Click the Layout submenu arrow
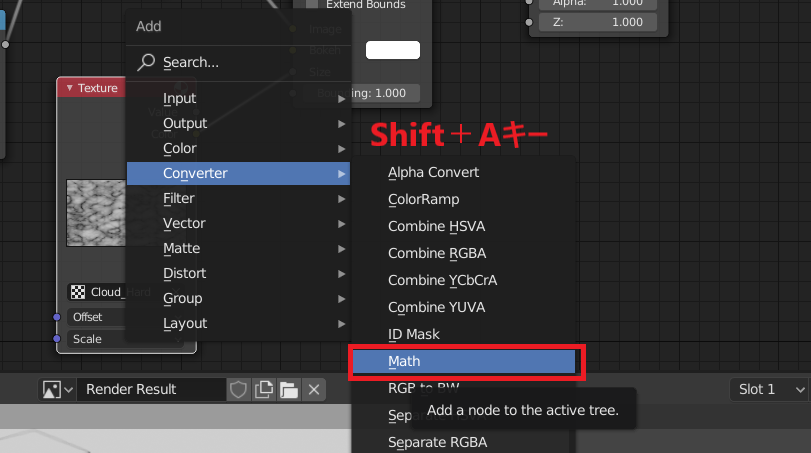 pyautogui.click(x=341, y=324)
